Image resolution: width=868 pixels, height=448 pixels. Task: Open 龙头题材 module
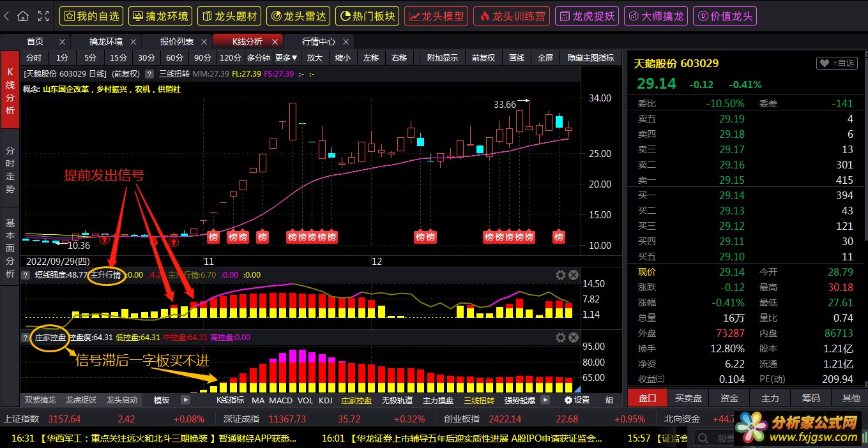coord(229,16)
